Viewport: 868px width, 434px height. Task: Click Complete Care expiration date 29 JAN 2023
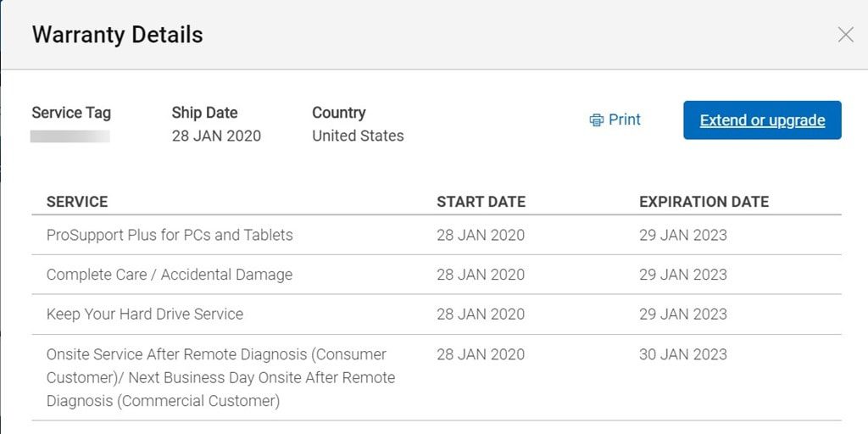click(682, 275)
